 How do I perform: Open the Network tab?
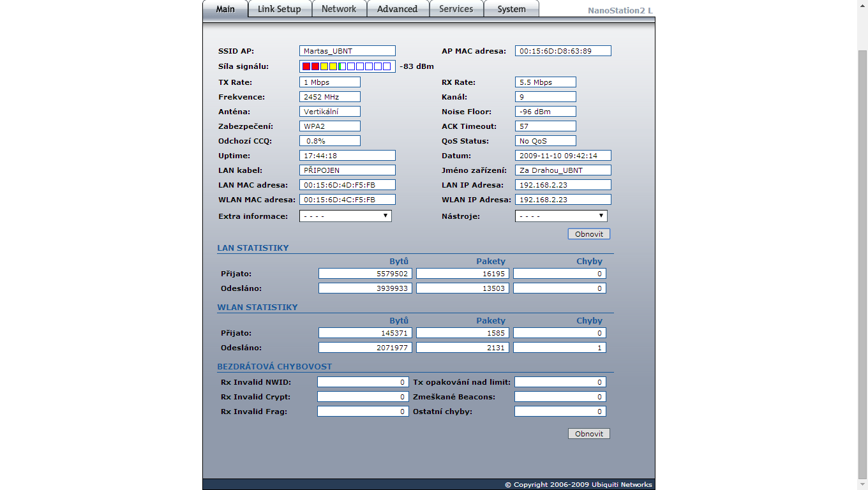pyautogui.click(x=339, y=9)
